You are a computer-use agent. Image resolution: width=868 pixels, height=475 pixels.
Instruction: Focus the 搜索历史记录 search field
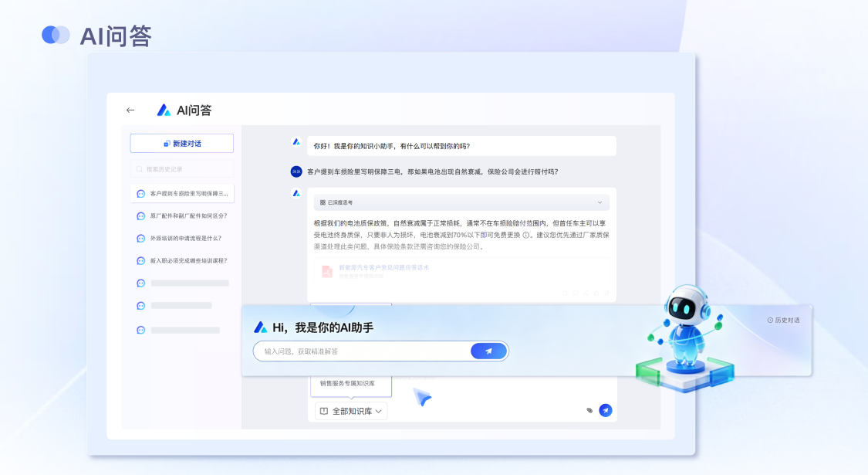tap(181, 169)
